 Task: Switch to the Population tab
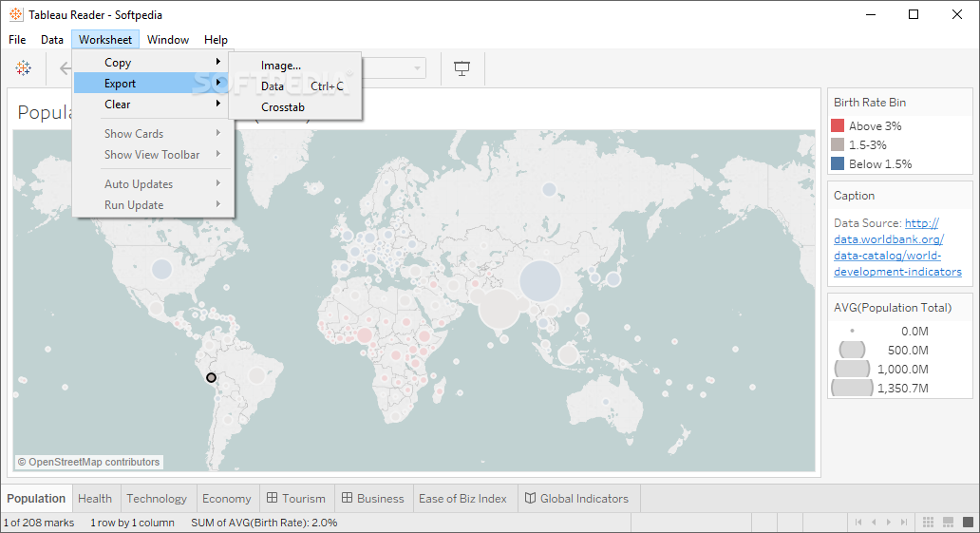pos(36,499)
